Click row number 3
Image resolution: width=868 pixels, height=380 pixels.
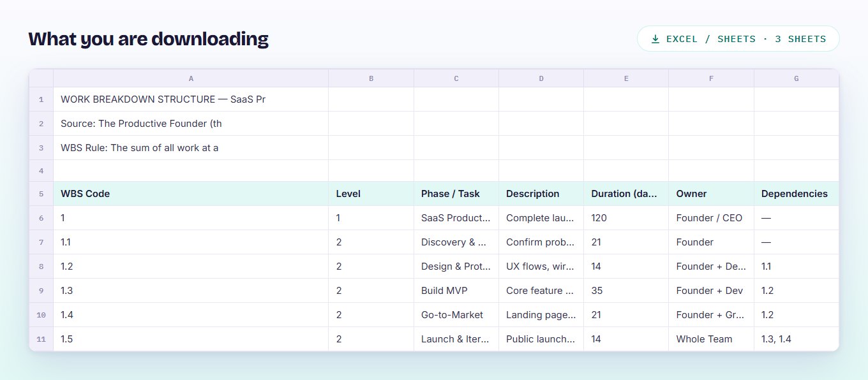[x=41, y=148]
